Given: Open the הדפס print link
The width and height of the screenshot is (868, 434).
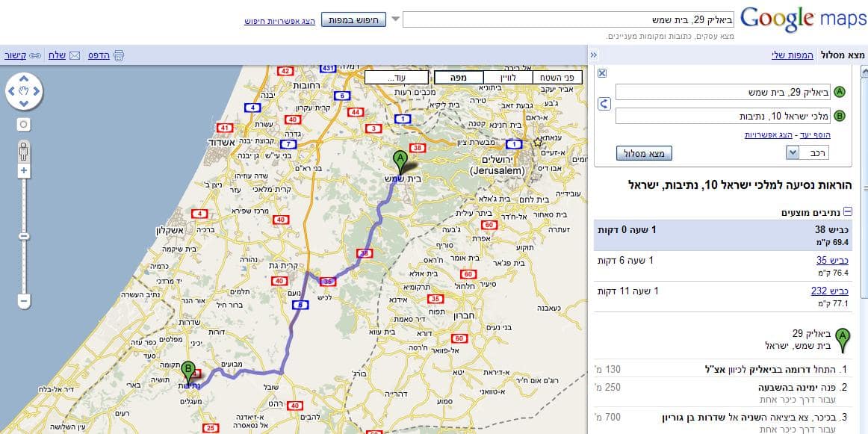Looking at the screenshot, I should (99, 55).
